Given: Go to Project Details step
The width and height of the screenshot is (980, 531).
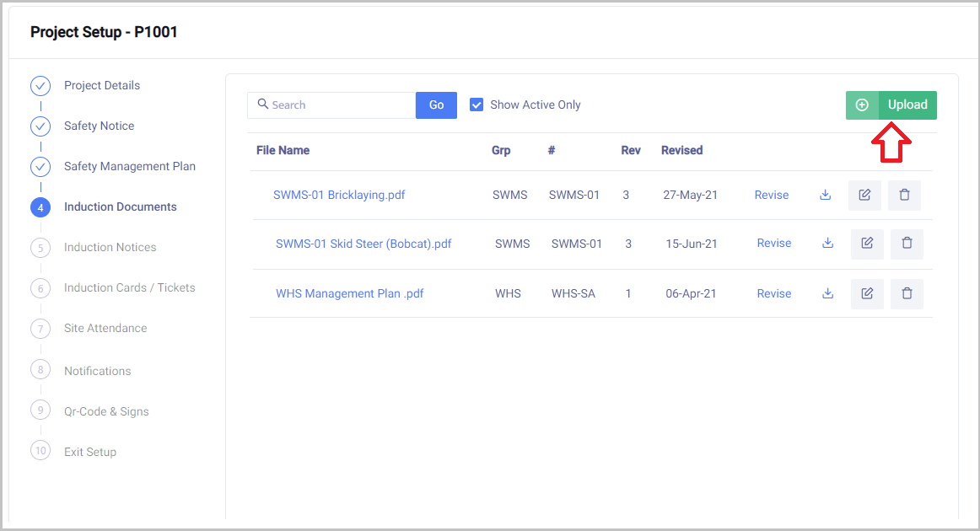Looking at the screenshot, I should coord(102,85).
